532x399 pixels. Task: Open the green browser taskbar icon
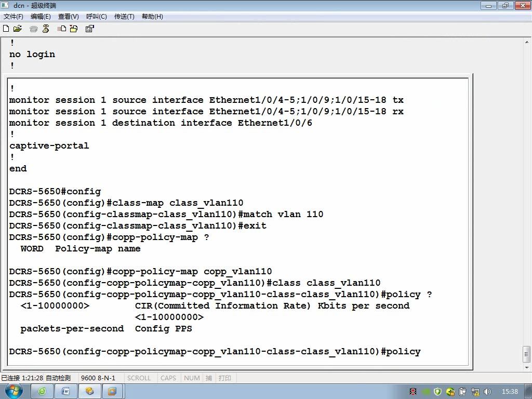42,392
